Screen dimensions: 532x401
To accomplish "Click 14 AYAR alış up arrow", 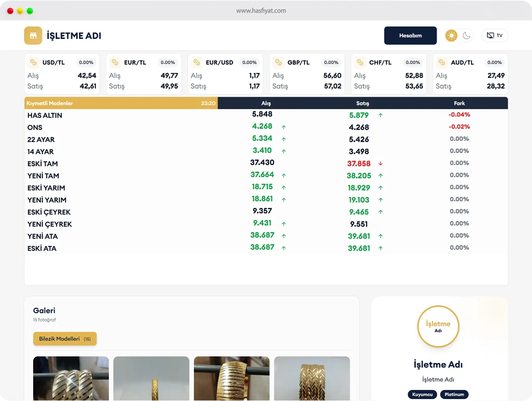I will (x=284, y=151).
